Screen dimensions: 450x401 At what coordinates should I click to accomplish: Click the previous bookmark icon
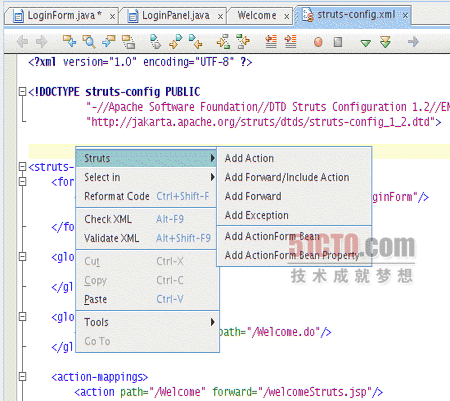point(195,42)
